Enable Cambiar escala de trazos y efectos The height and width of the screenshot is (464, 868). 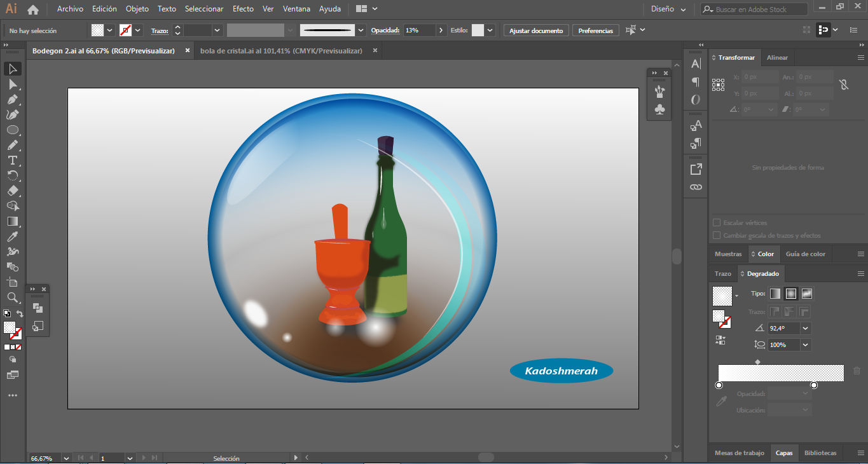click(x=717, y=235)
